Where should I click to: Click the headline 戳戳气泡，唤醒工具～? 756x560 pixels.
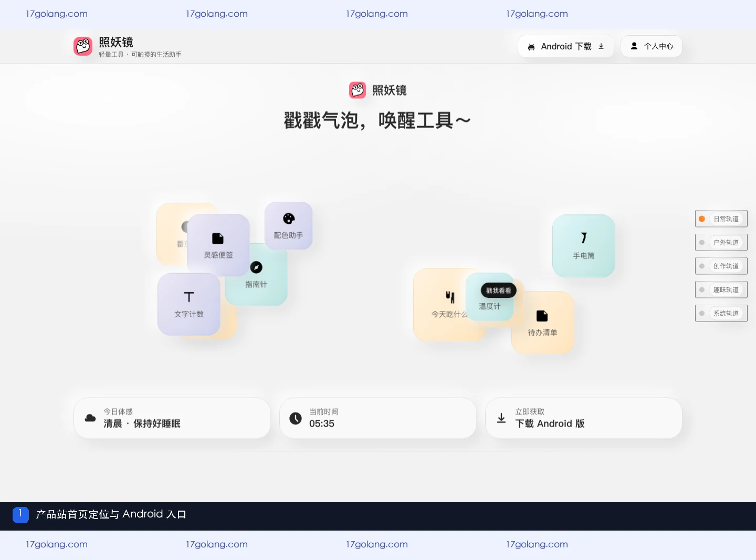coord(377,121)
